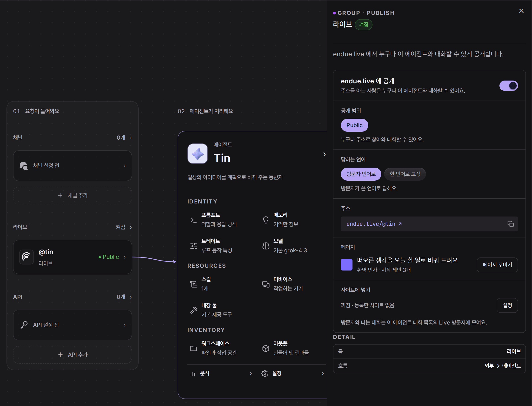Click the 디바이스 작업하는 기기 item
532x406 pixels.
click(x=292, y=284)
